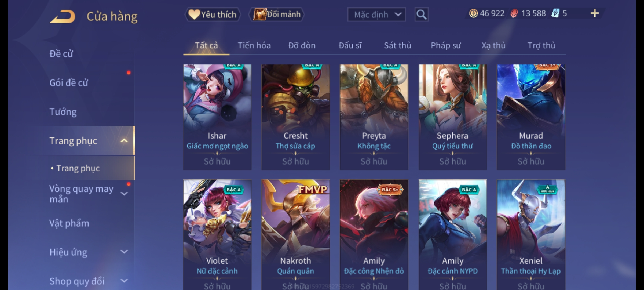Switch to the Sát thủ tab

coord(397,45)
